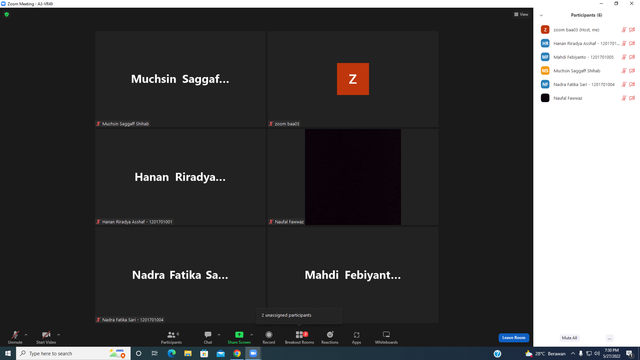
Task: Click video-off icon for zoom baa03
Action: tap(632, 29)
